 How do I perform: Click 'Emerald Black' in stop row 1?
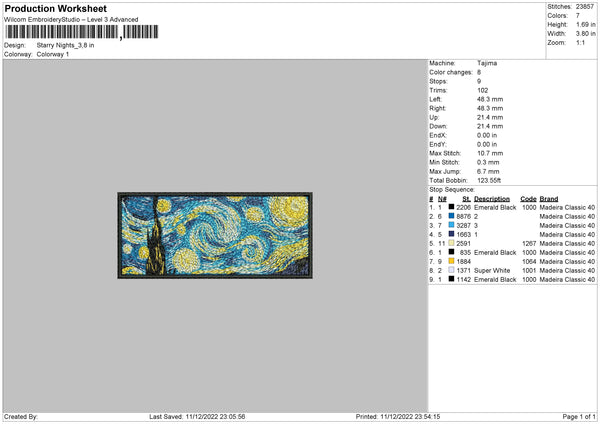tap(495, 207)
